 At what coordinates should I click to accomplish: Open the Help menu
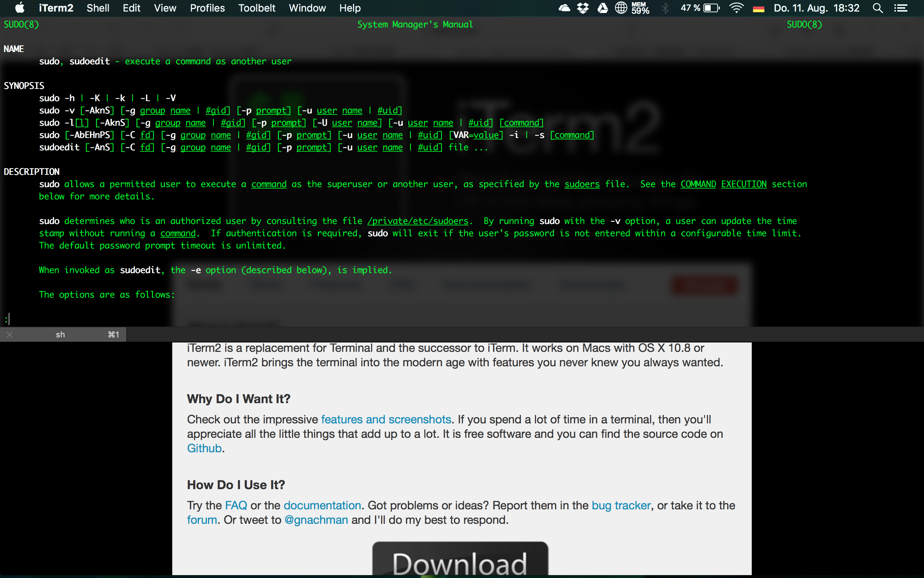tap(350, 8)
